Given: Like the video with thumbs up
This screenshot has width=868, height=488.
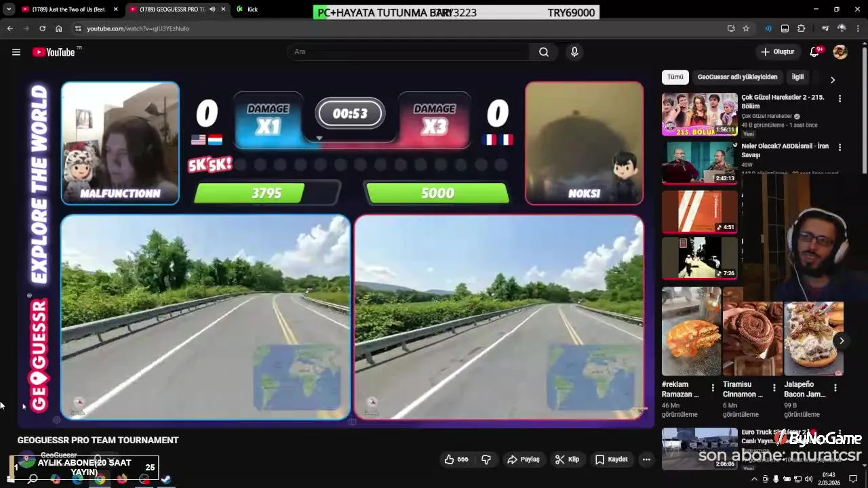Looking at the screenshot, I should 456,460.
